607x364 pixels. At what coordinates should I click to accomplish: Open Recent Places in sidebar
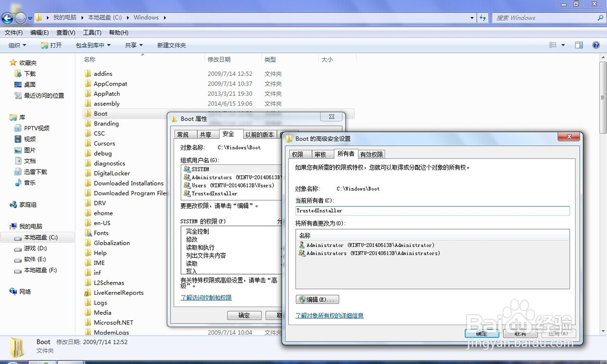coord(39,95)
